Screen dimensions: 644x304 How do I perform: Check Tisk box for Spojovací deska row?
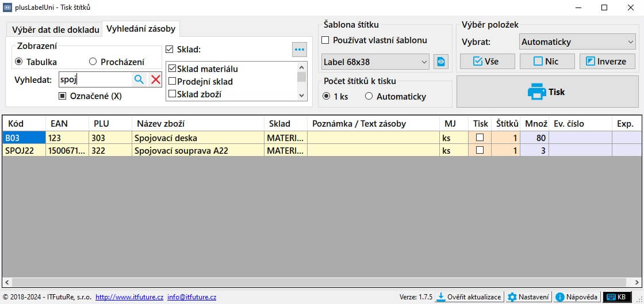pos(480,138)
